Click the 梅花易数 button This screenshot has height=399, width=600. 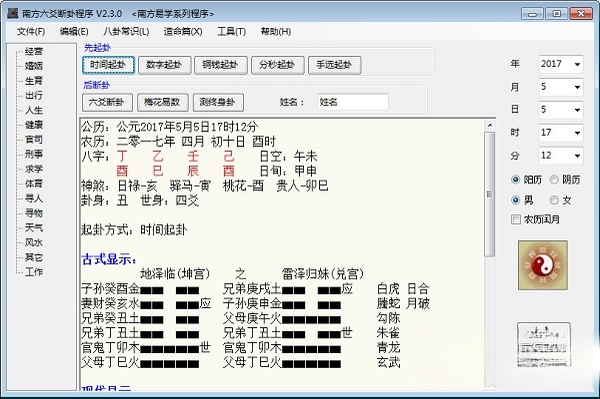(x=163, y=102)
